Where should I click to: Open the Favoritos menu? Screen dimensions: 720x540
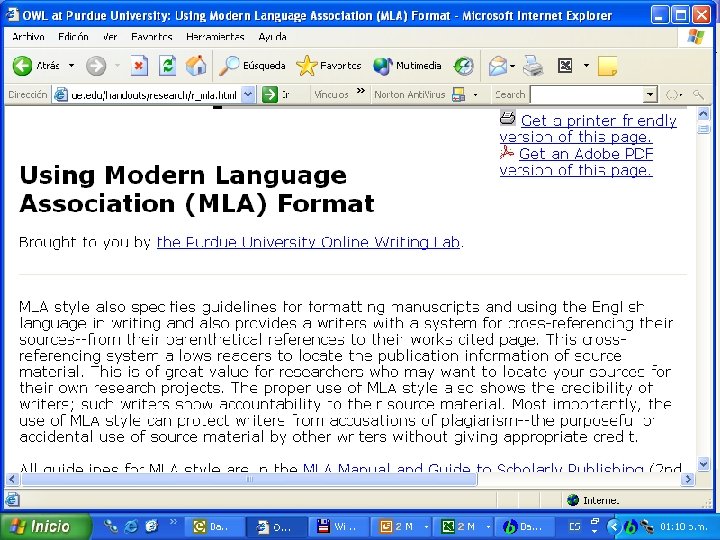[x=152, y=37]
